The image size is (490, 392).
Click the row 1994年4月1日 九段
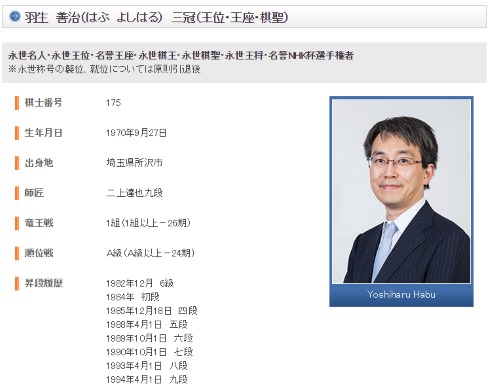147,379
